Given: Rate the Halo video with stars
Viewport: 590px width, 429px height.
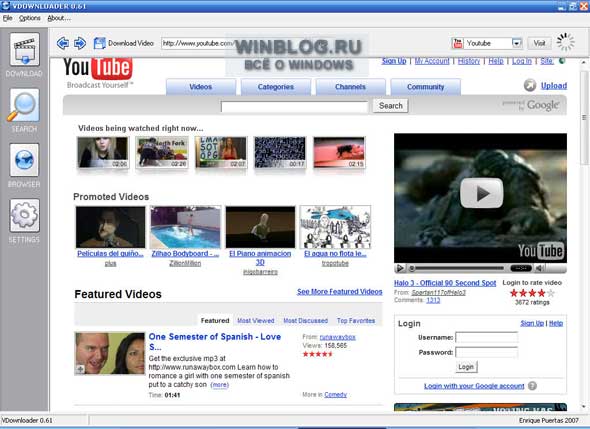Looking at the screenshot, I should tap(532, 293).
